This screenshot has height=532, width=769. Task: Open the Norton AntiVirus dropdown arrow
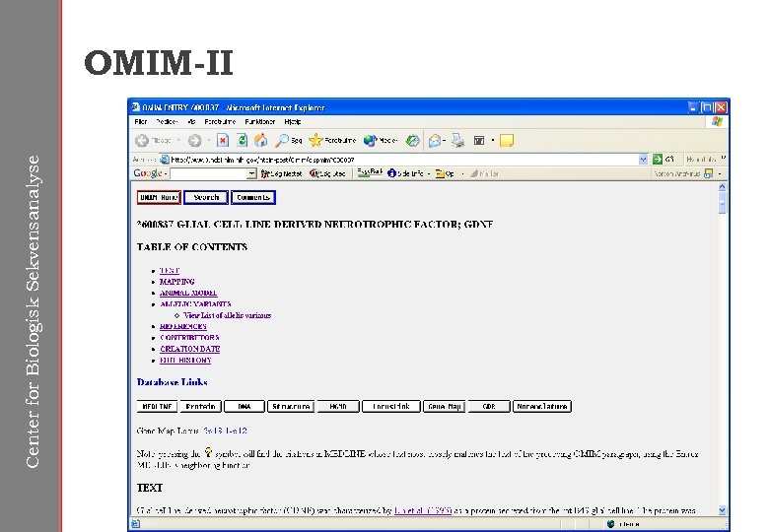point(720,173)
